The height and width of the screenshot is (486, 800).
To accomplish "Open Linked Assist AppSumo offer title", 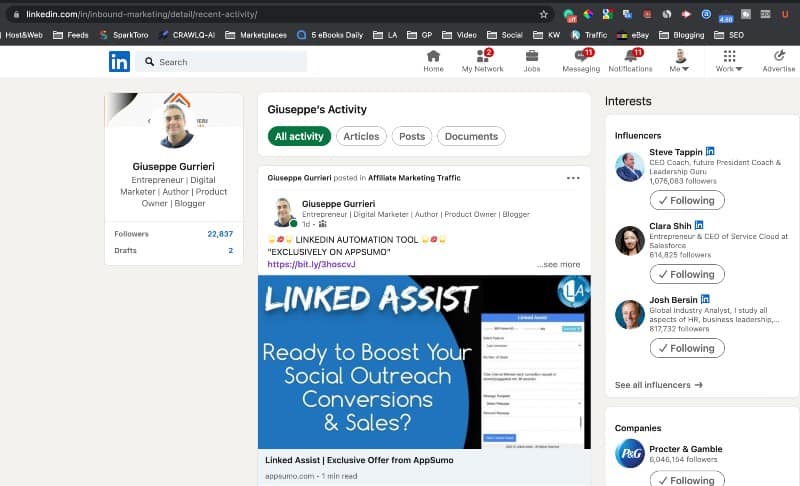I will click(359, 460).
